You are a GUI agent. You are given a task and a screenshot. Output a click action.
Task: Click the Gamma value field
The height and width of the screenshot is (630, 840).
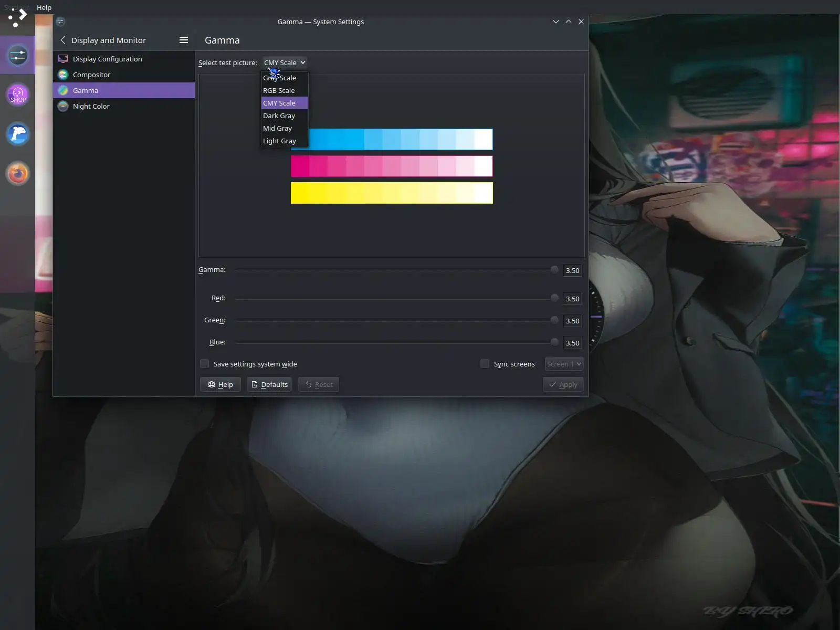(x=573, y=270)
